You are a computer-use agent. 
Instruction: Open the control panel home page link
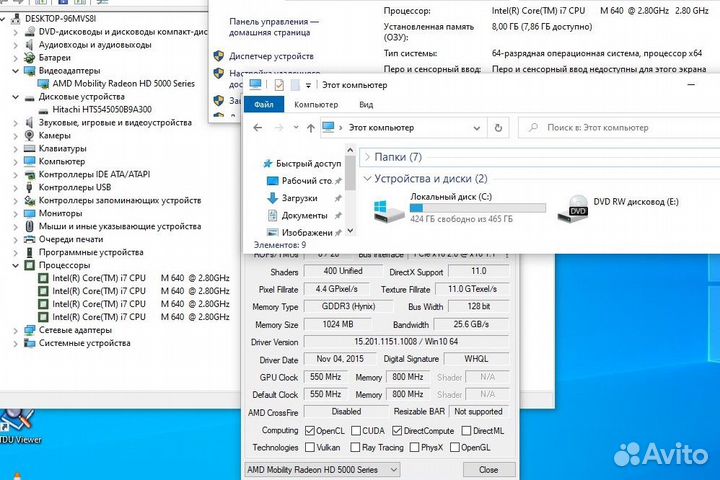tap(274, 27)
